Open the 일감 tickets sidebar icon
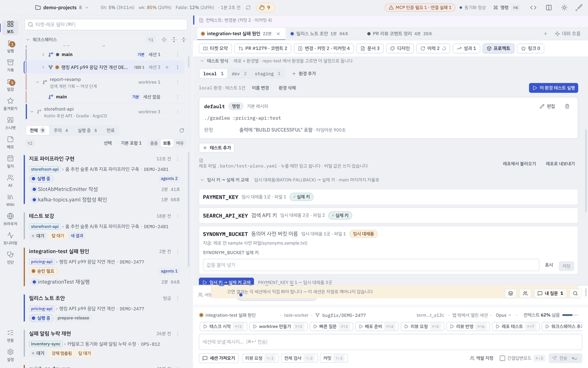Image resolution: width=588 pixels, height=368 pixels. (x=10, y=85)
